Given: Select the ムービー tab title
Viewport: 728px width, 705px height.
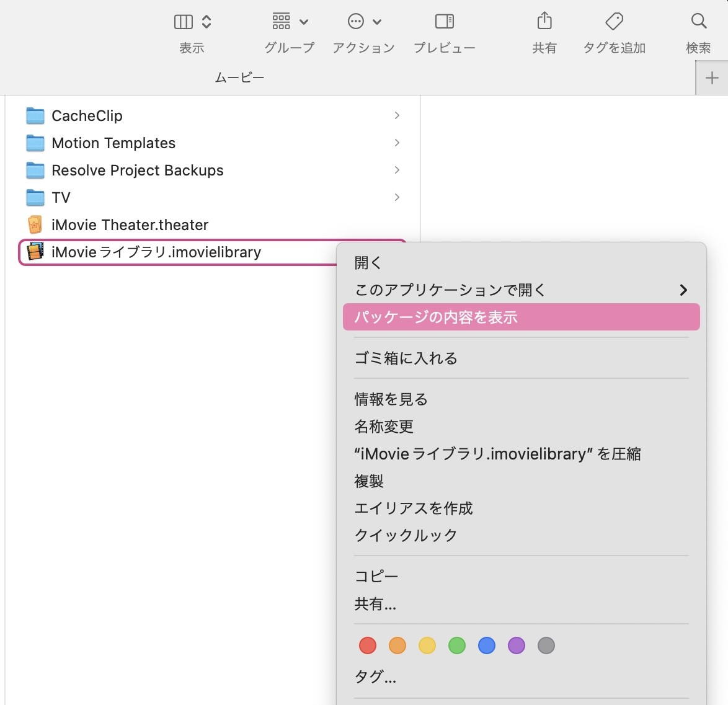Looking at the screenshot, I should click(239, 78).
